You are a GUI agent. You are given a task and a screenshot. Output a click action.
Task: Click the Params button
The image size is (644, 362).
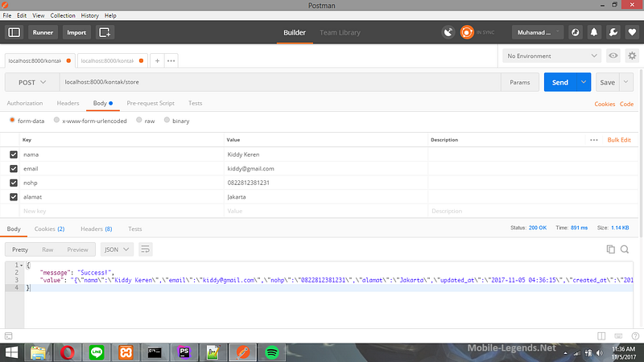[x=519, y=82]
